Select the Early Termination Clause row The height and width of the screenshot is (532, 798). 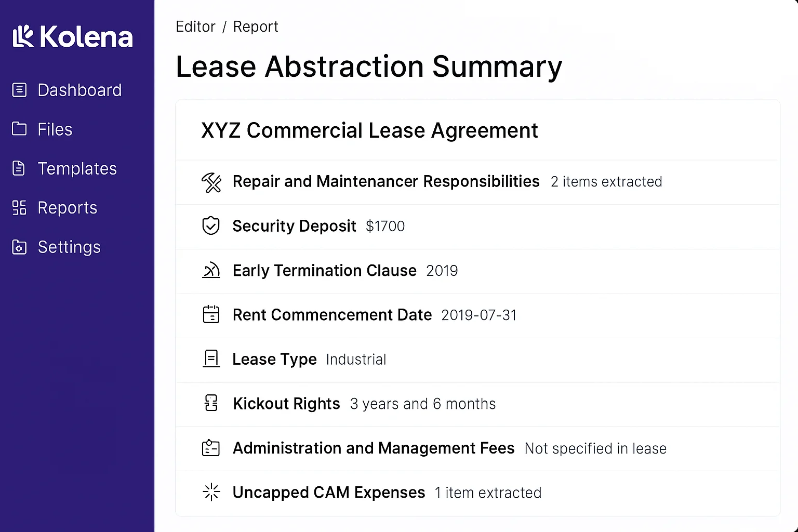point(324,271)
